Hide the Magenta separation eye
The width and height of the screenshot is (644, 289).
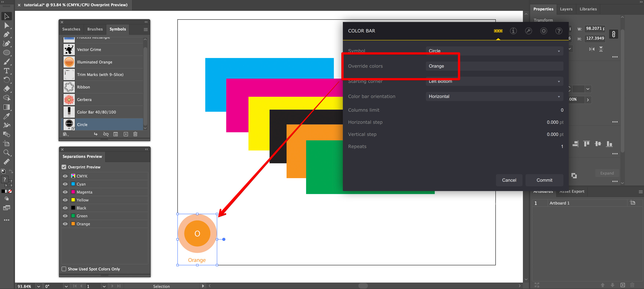tap(65, 192)
